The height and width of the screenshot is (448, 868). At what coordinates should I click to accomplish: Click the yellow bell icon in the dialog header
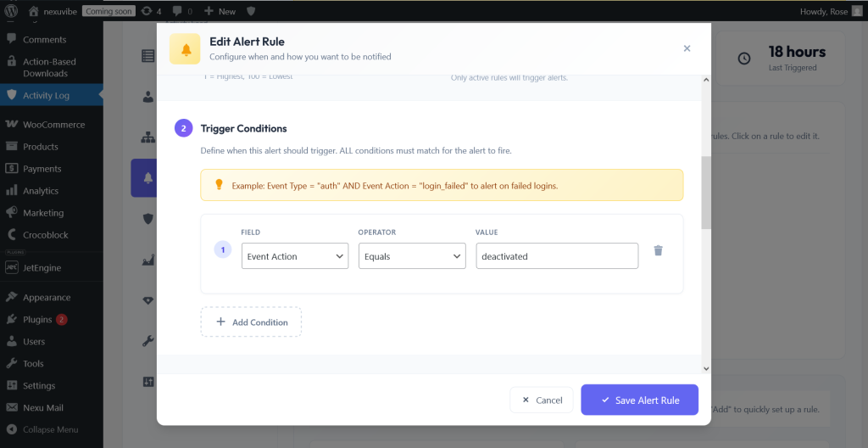click(x=185, y=49)
